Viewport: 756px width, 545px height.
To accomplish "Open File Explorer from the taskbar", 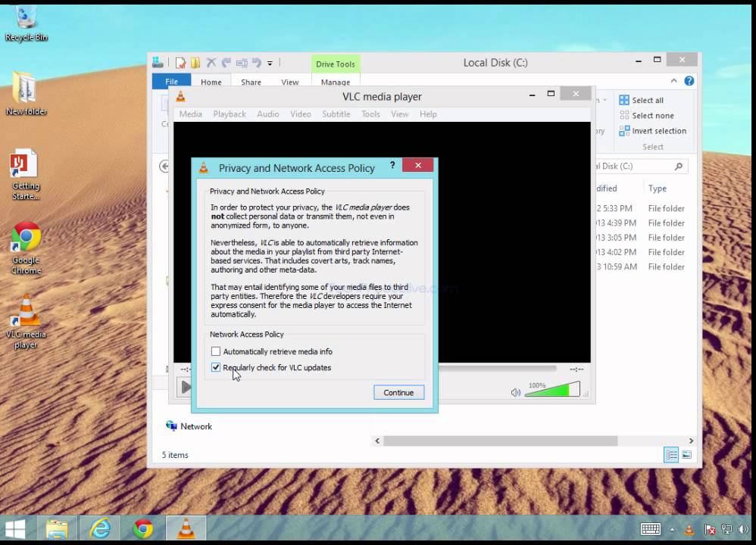I will pos(57,529).
